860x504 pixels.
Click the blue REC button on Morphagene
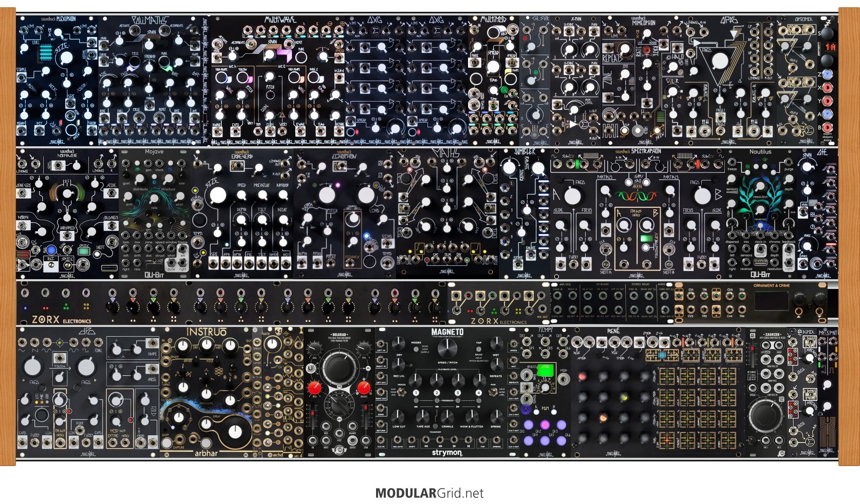[51, 251]
